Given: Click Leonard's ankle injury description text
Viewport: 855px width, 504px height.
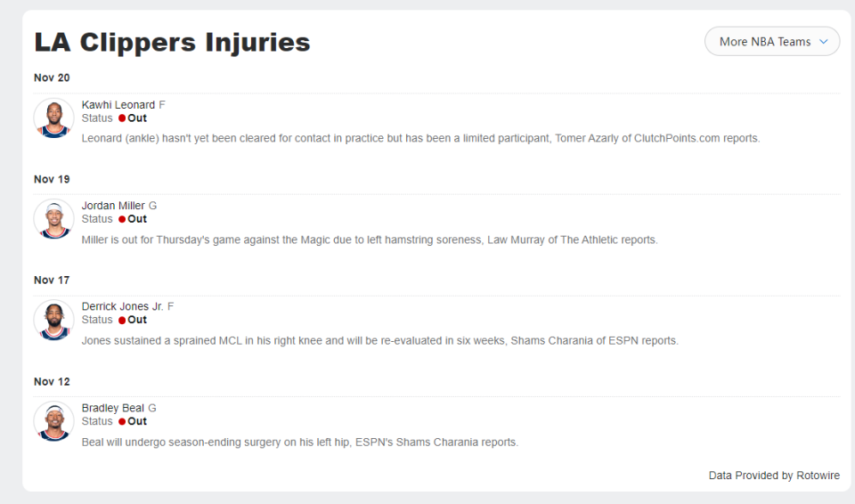Looking at the screenshot, I should click(x=420, y=138).
